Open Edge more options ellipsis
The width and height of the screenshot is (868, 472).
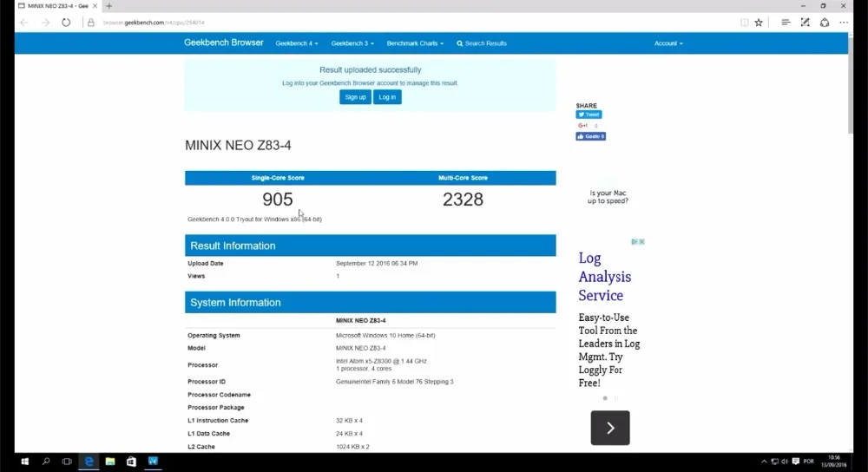844,23
